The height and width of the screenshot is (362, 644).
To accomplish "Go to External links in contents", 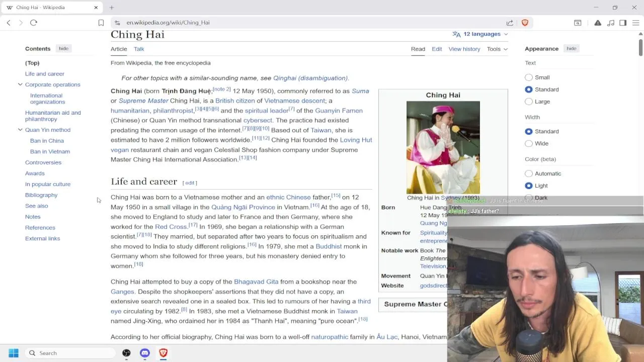I will coord(42,238).
